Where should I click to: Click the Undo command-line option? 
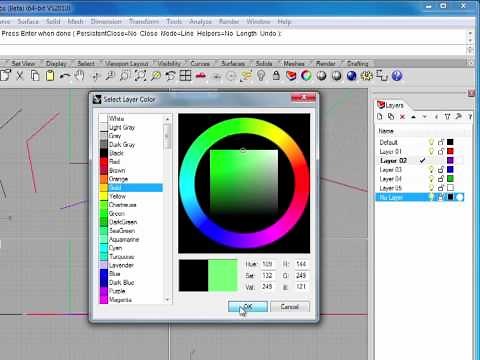coord(268,34)
